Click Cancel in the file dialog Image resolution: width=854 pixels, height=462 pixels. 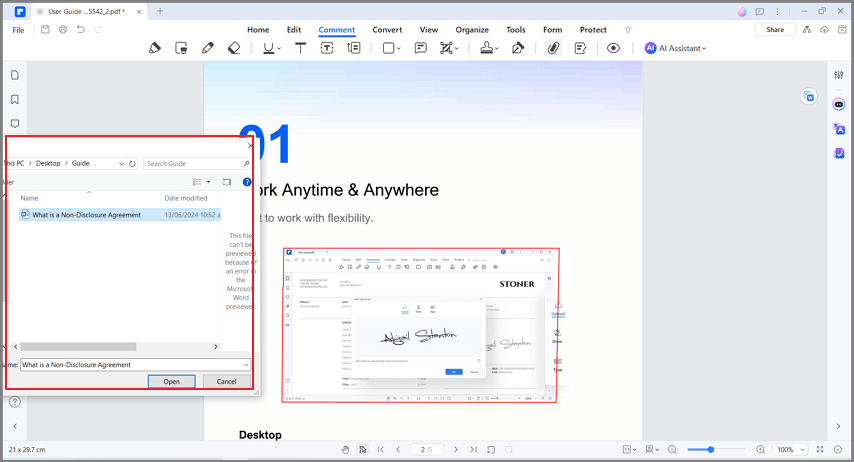point(227,381)
